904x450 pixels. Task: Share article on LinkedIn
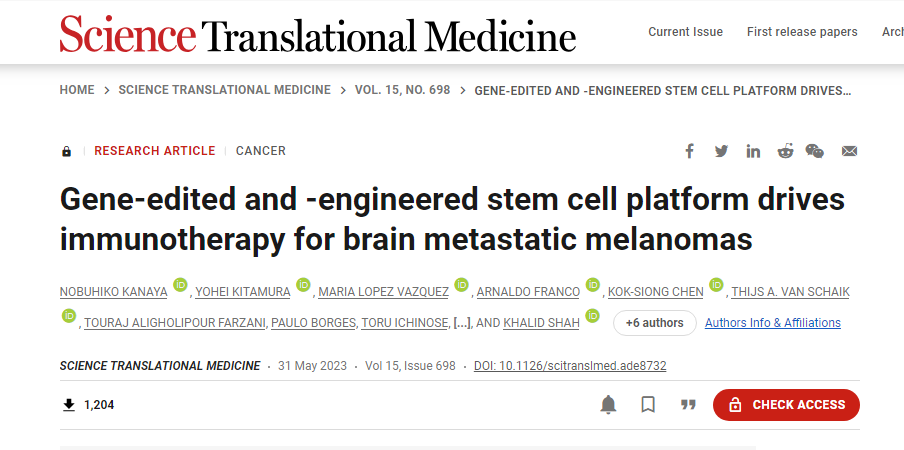[753, 151]
